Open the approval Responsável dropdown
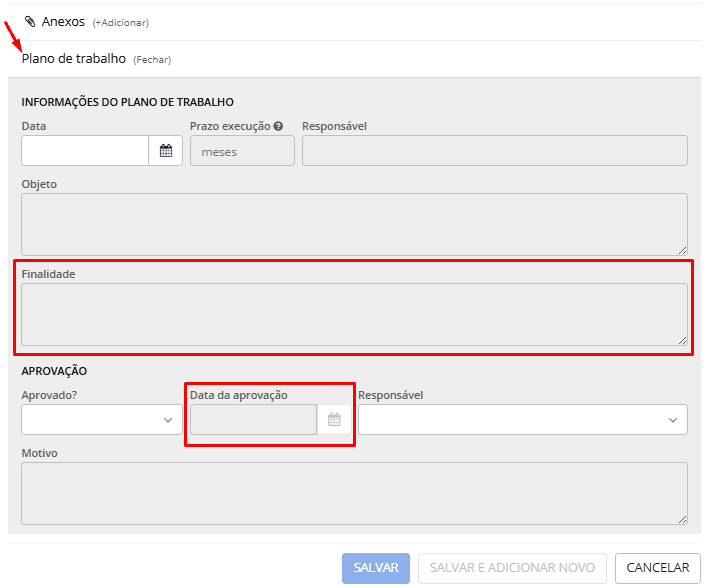The height and width of the screenshot is (588, 712). coord(522,420)
